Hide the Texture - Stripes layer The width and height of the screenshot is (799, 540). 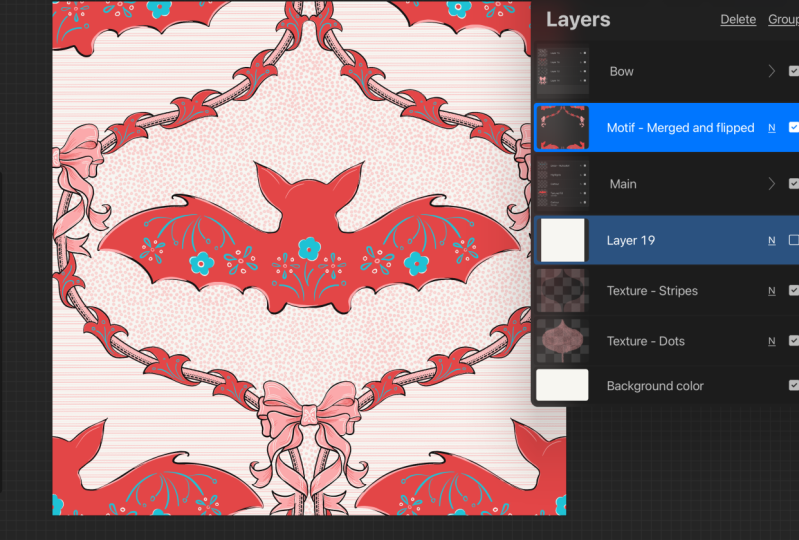[794, 290]
